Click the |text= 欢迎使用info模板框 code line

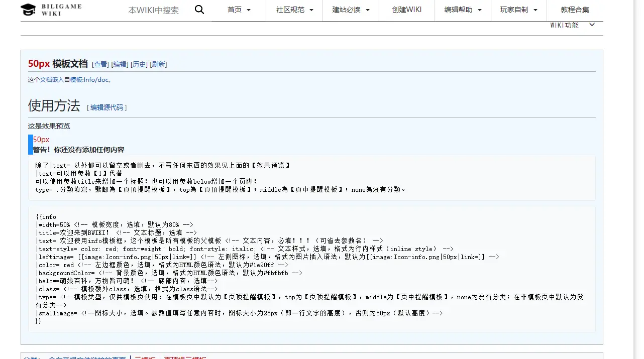pos(209,241)
